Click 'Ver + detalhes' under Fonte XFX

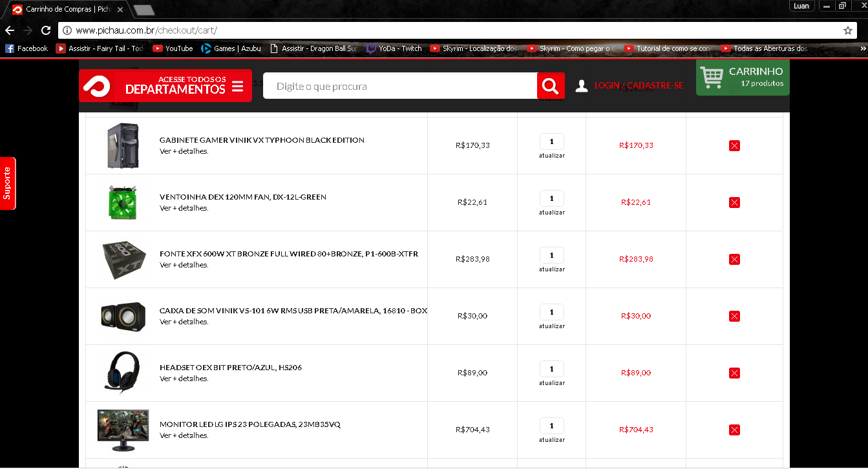coord(184,265)
